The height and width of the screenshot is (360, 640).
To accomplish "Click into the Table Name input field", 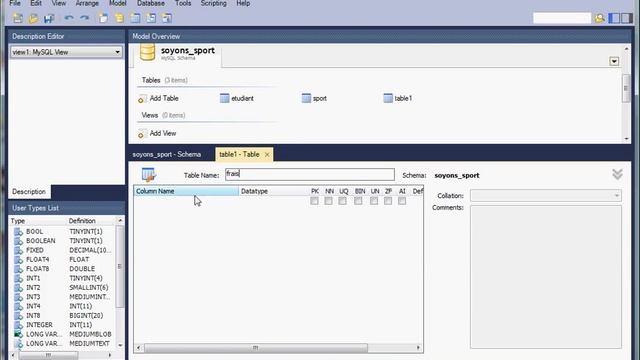I will click(x=310, y=174).
